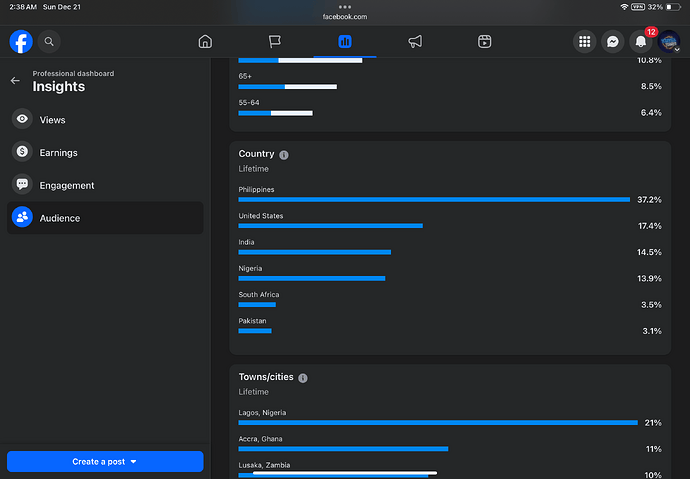Open the Ads megaphone icon
Viewport: 690px width, 479px height.
[414, 42]
